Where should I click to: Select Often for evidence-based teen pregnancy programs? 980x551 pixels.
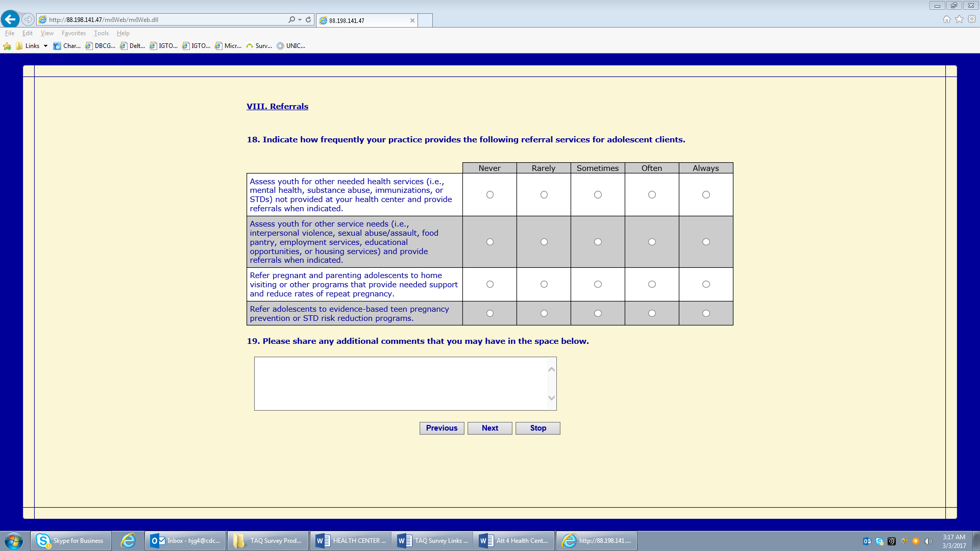[652, 313]
